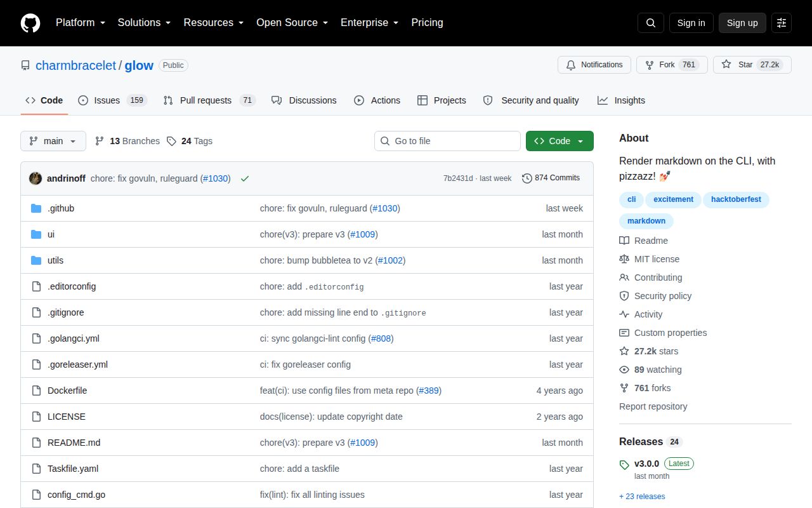Image resolution: width=812 pixels, height=508 pixels.
Task: Click the excitement topic tag
Action: (673, 199)
